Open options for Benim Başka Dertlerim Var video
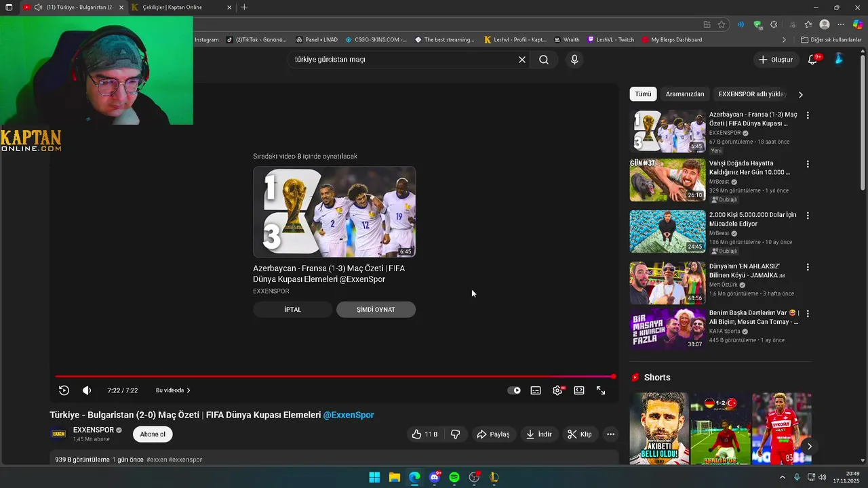The height and width of the screenshot is (488, 868). tap(807, 314)
